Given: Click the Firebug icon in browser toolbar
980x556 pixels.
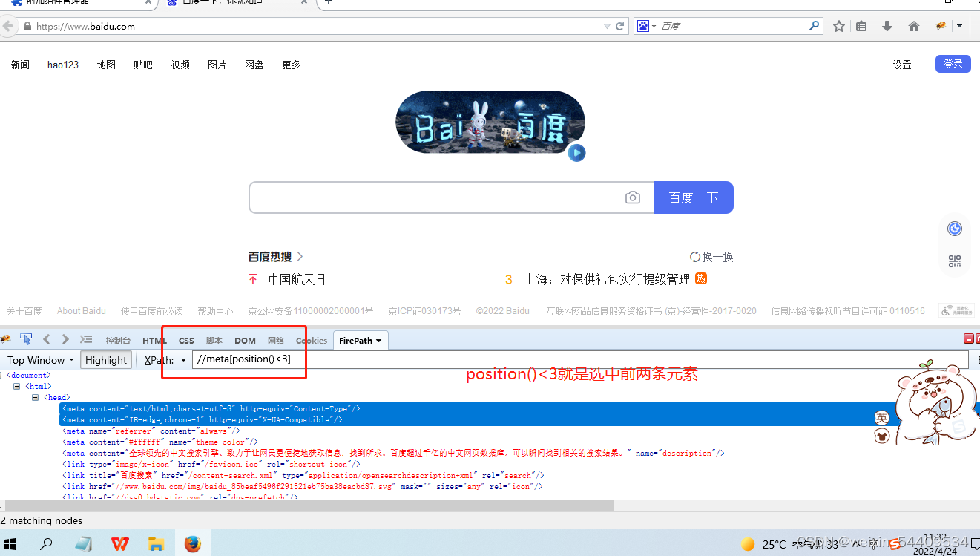Looking at the screenshot, I should 941,26.
